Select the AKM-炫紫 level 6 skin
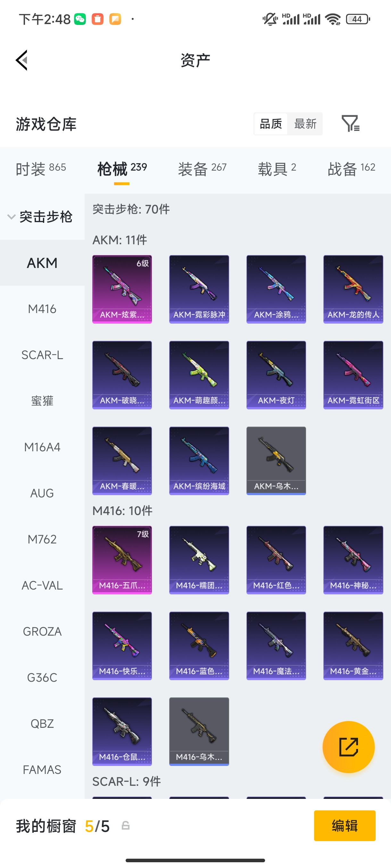391x868 pixels. (x=122, y=289)
